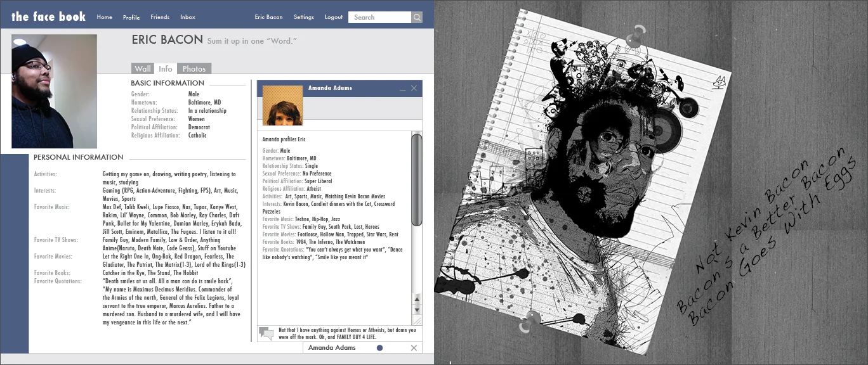Click the search magnifier icon
The width and height of the screenshot is (868, 365).
[417, 18]
